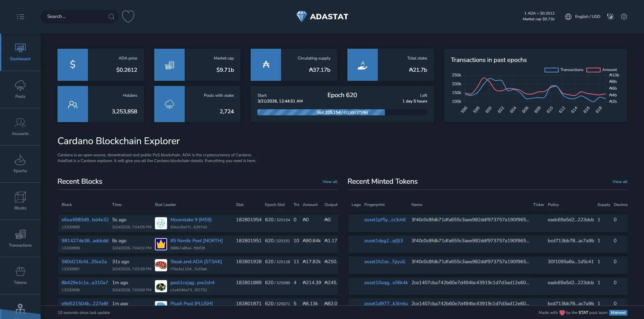
Task: Click the Holders value 3,253,858
Action: [124, 111]
